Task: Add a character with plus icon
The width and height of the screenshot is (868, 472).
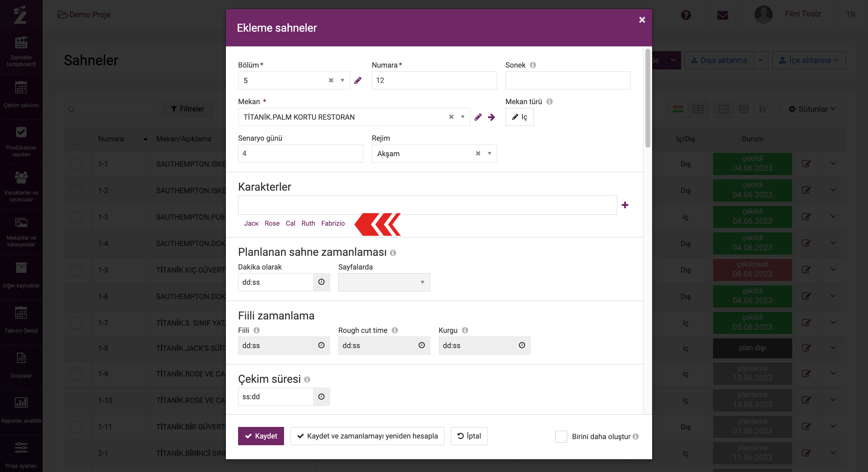Action: click(x=625, y=205)
